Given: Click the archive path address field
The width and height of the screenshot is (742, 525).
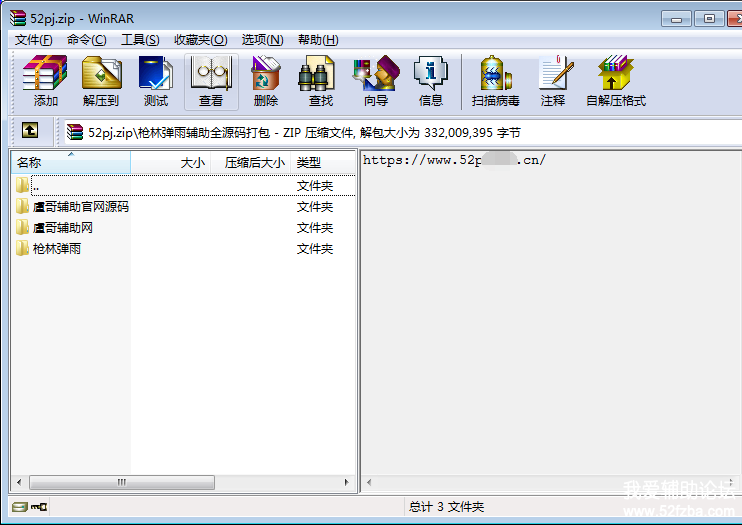Looking at the screenshot, I should click(x=402, y=132).
